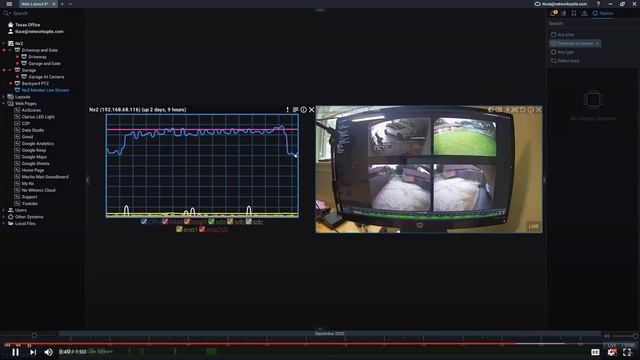This screenshot has height=360, width=640.
Task: Show info on the live stream item
Action: pos(531,110)
